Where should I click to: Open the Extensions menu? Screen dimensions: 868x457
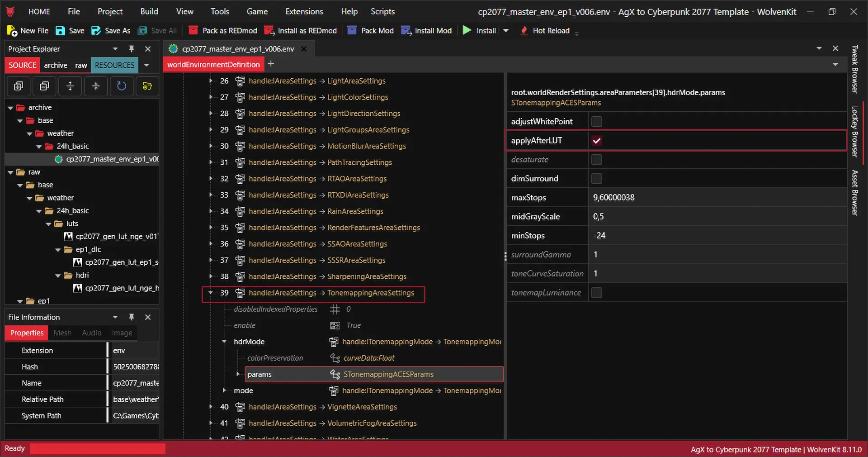coord(304,12)
